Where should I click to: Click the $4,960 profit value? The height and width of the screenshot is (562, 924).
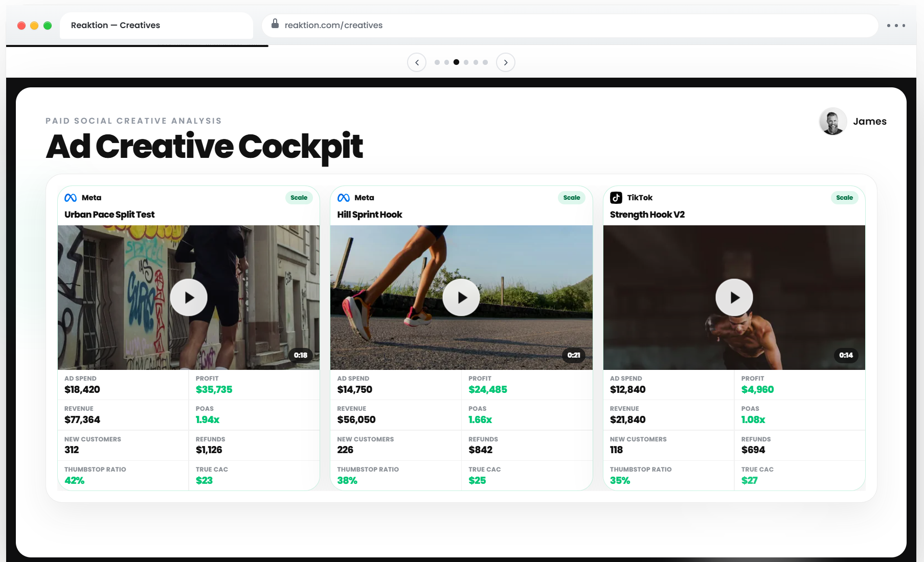(758, 389)
